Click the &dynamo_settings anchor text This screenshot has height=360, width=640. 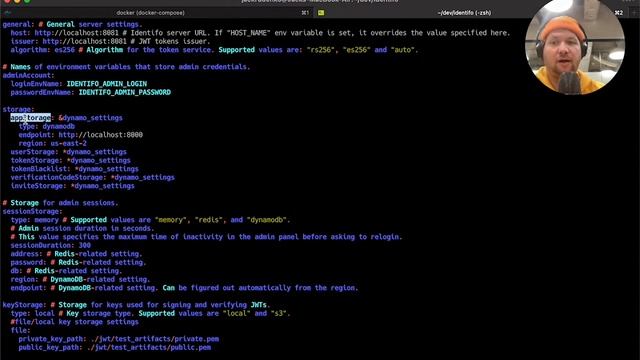[x=90, y=118]
